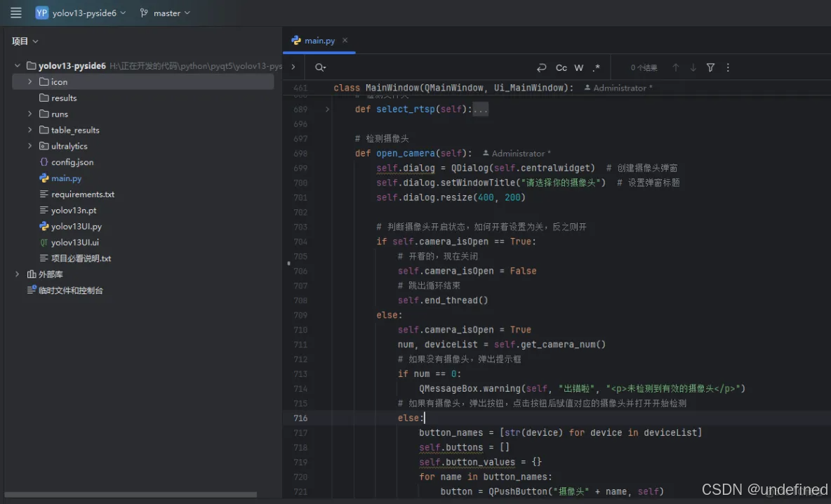
Task: Click the Python icon beside main.py in tree
Action: point(44,178)
